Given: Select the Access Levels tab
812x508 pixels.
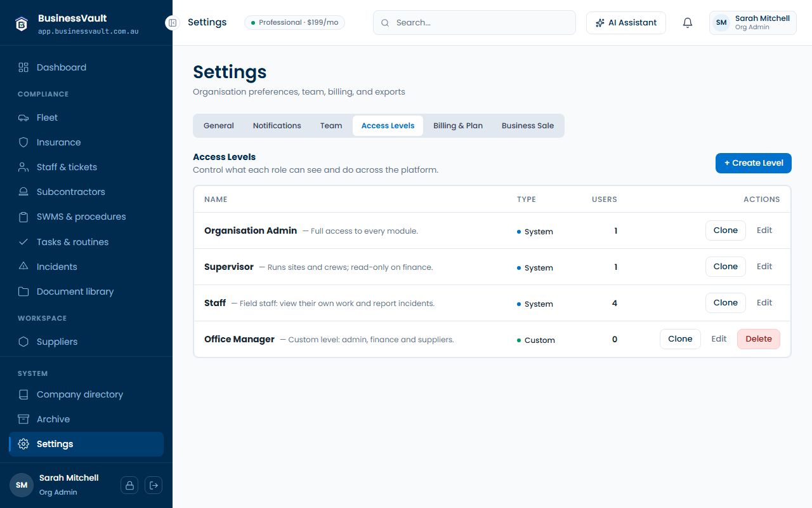Looking at the screenshot, I should [x=388, y=126].
